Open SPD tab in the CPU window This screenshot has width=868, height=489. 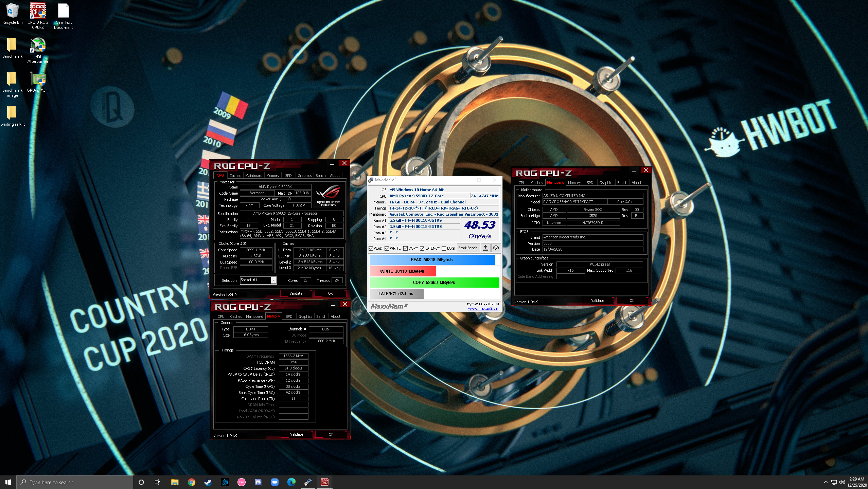[x=288, y=176]
